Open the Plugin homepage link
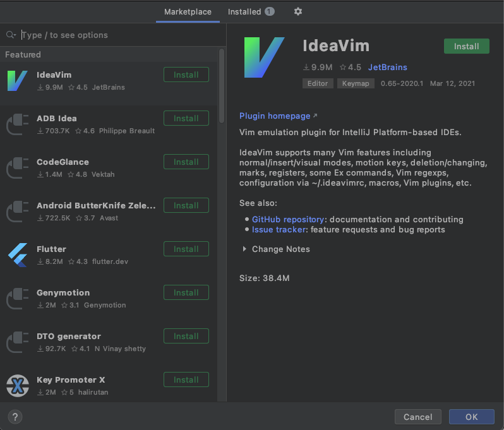 [275, 116]
